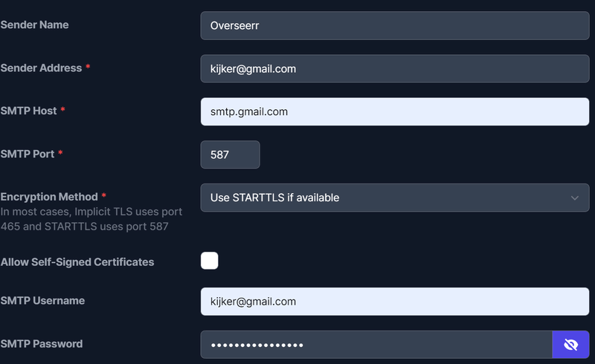This screenshot has height=364, width=595.
Task: Click the Implicit TLS port hint text
Action: (x=89, y=219)
